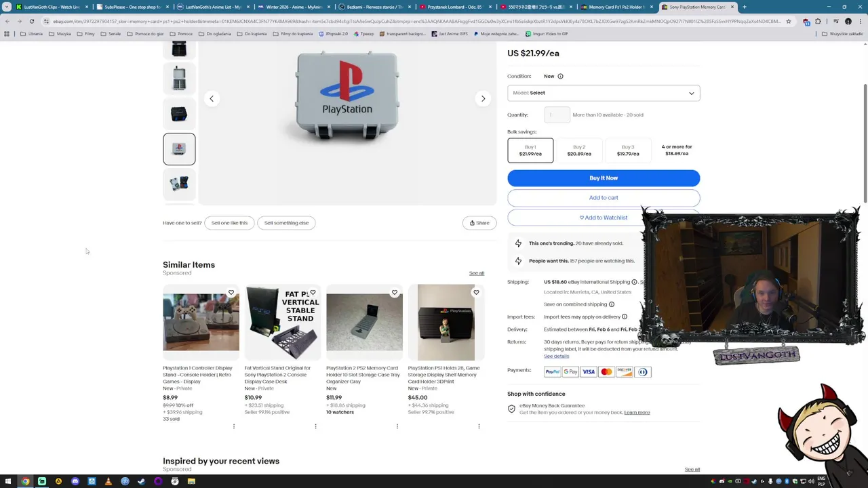Open the Fat Vertical Stand listing title

(278, 375)
